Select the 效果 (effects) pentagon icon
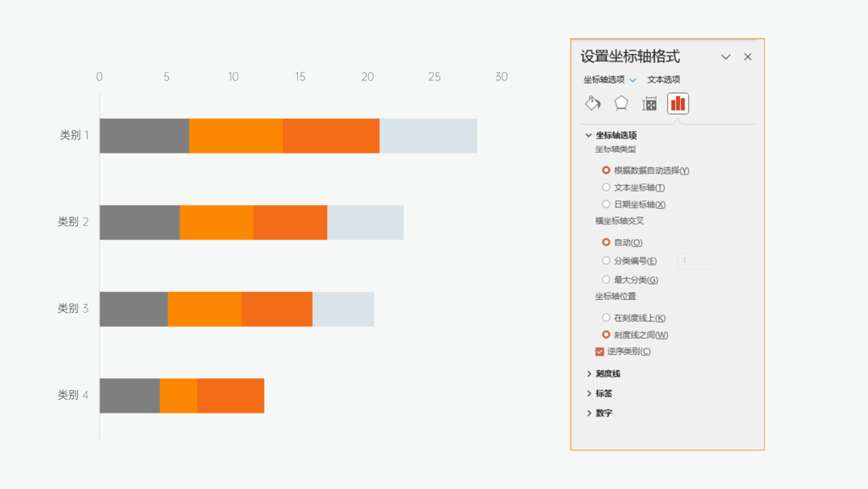This screenshot has width=868, height=489. pyautogui.click(x=620, y=103)
